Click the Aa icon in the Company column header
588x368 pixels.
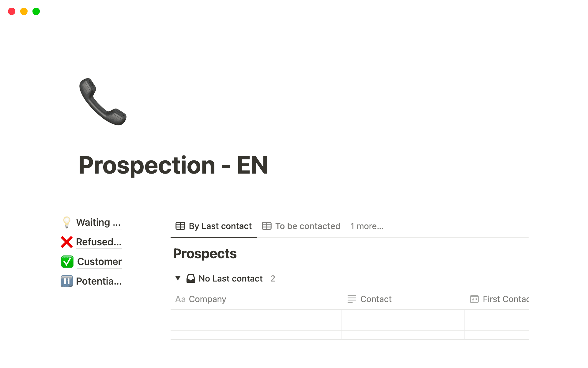click(x=180, y=299)
